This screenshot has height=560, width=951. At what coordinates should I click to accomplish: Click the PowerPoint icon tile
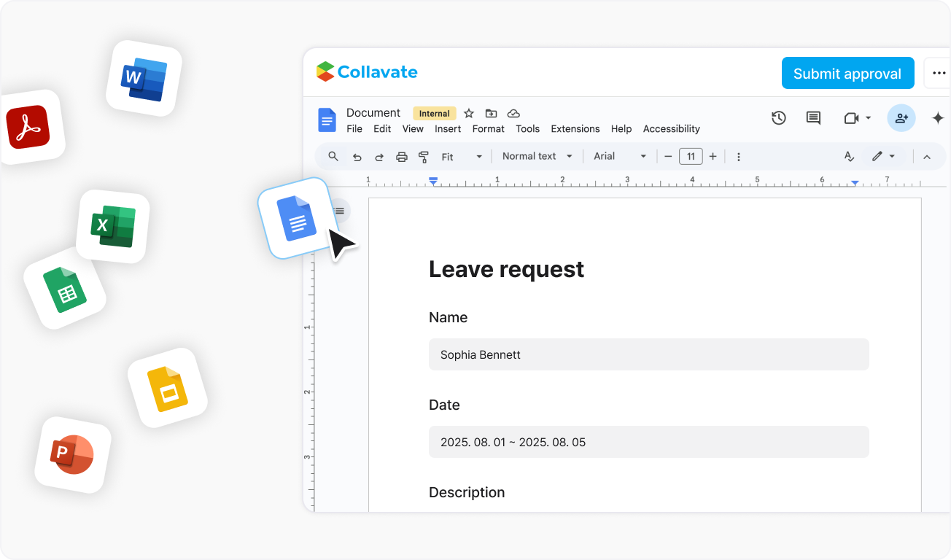point(73,454)
